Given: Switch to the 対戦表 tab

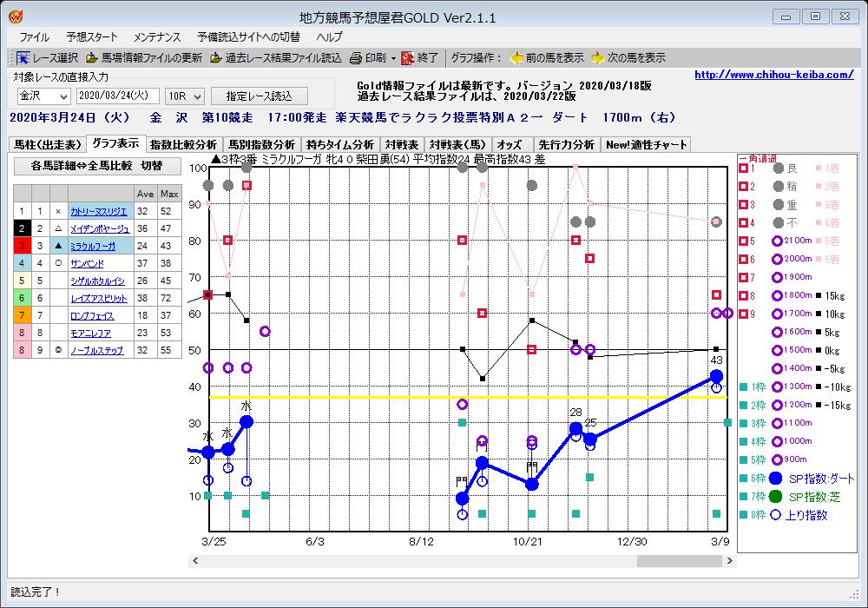Looking at the screenshot, I should tap(402, 144).
